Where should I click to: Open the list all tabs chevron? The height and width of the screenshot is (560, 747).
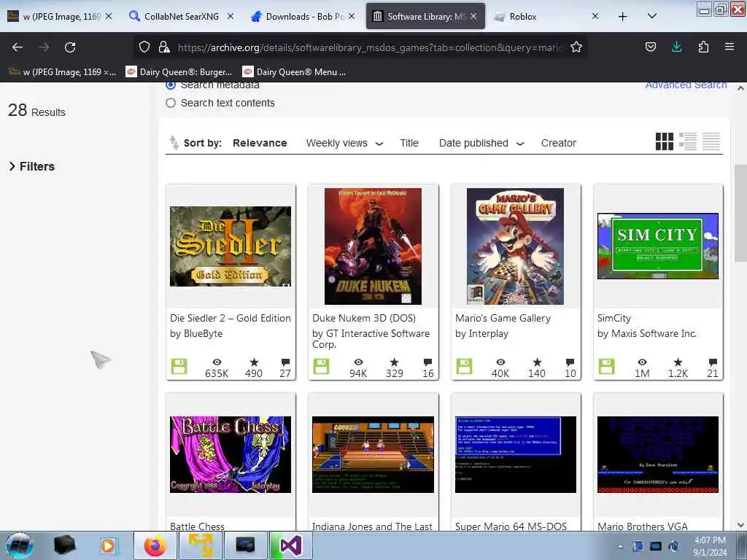pos(652,16)
